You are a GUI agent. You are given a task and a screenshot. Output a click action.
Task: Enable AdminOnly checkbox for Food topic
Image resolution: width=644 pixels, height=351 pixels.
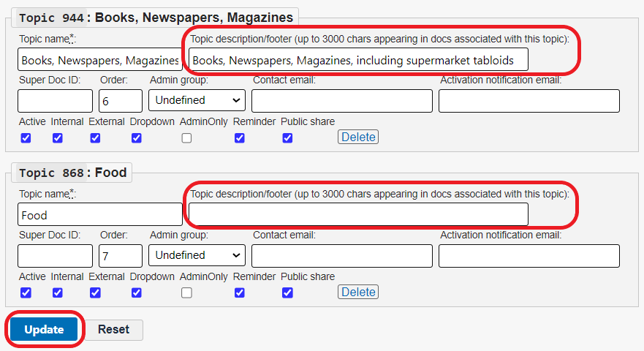tap(186, 292)
